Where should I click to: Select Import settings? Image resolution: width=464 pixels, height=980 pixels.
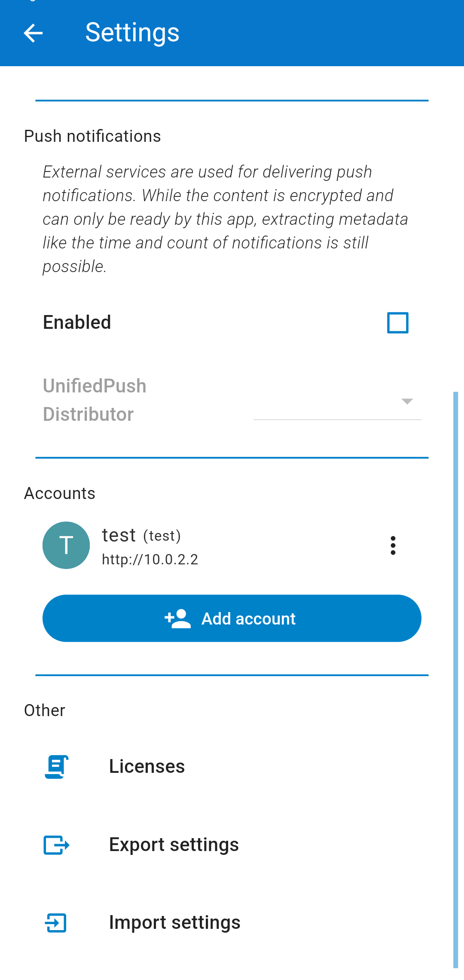pos(232,922)
